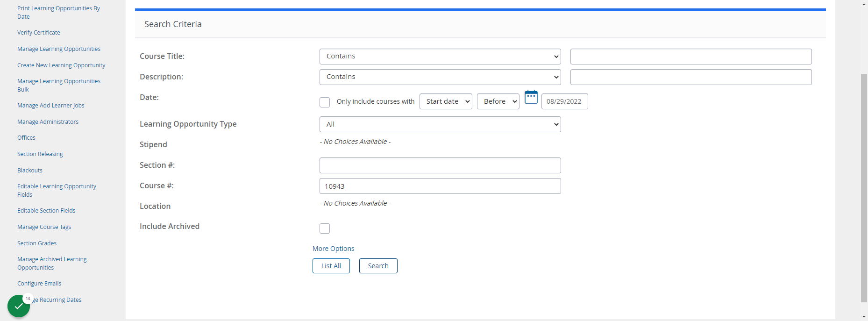Image resolution: width=868 pixels, height=321 pixels.
Task: Click the 08/29/2022 date field
Action: (x=565, y=101)
